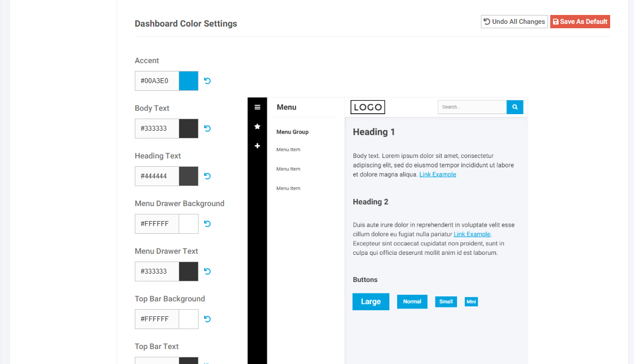Click Save As Default button

tap(580, 22)
